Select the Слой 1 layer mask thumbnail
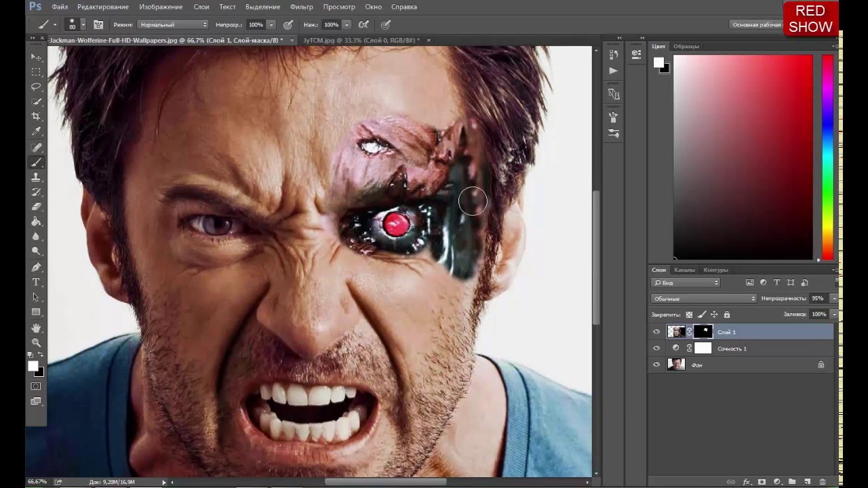The image size is (868, 488). pyautogui.click(x=703, y=331)
